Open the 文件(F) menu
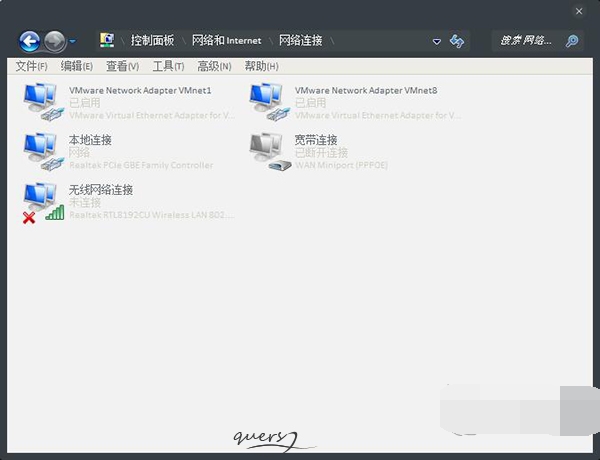This screenshot has width=600, height=460. coord(31,66)
